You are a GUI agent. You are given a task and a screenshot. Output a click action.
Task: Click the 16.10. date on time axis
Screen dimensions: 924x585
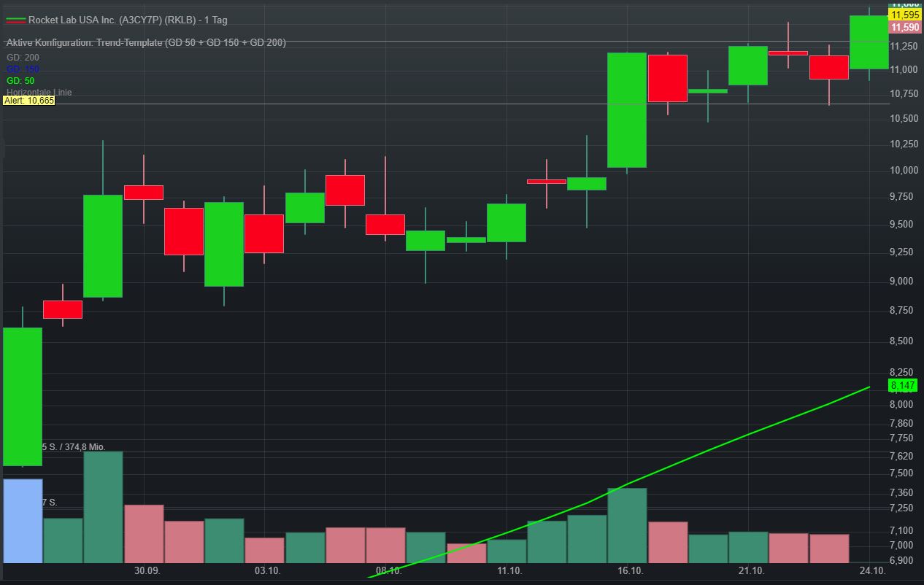pos(630,571)
